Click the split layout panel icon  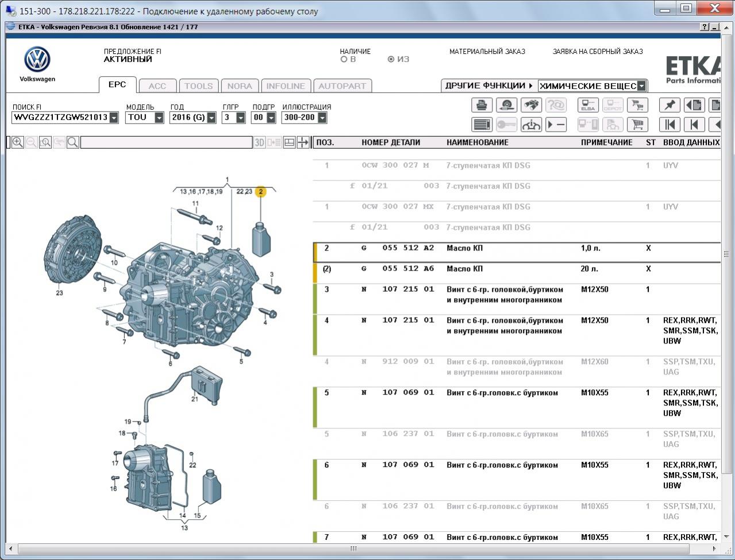[x=290, y=142]
